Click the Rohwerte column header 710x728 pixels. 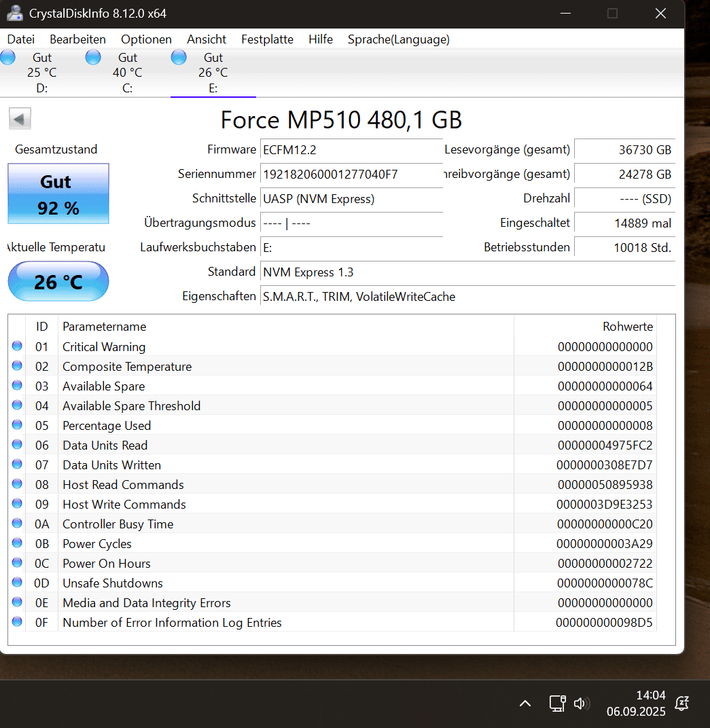[x=585, y=327]
